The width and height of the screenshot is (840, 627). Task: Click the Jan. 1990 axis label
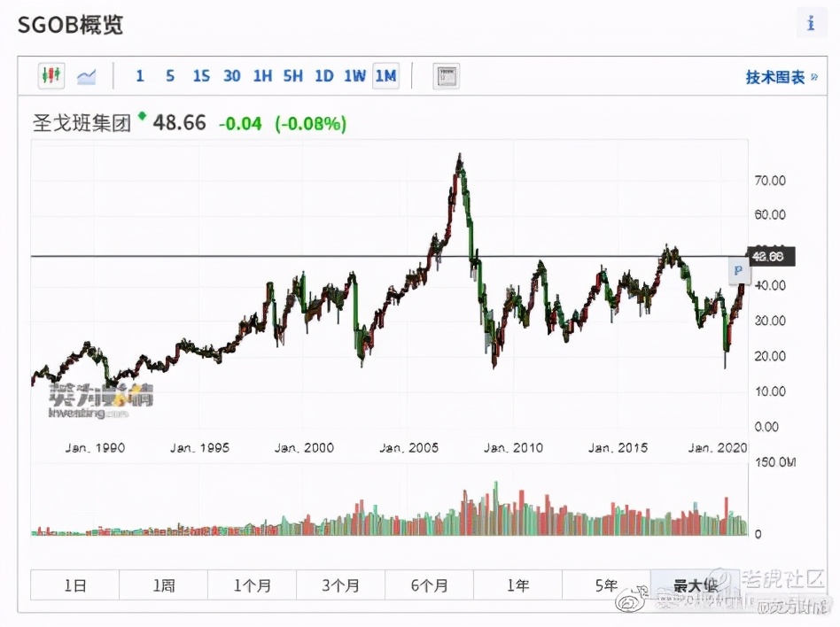[95, 447]
